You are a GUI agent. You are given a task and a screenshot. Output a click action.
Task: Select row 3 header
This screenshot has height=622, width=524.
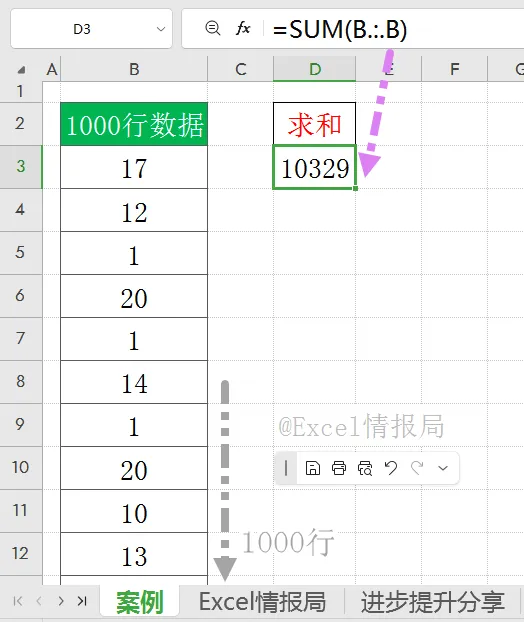[x=21, y=167]
